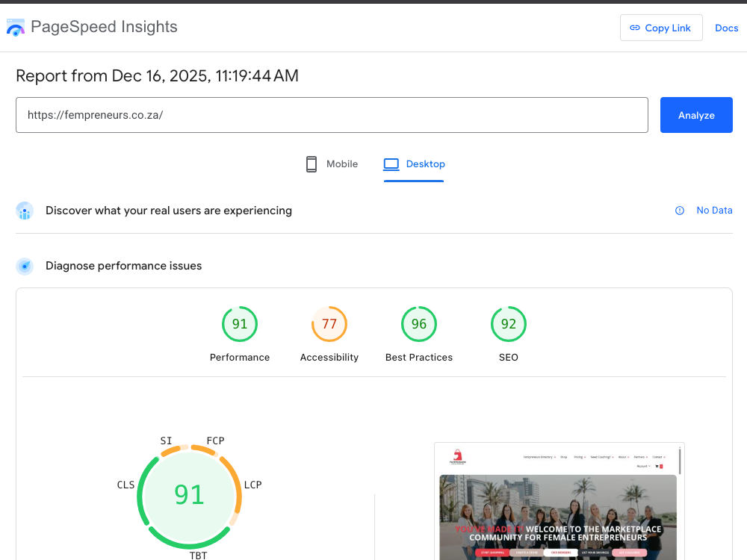This screenshot has height=560, width=747.
Task: Focus the URL input field
Action: coord(332,115)
